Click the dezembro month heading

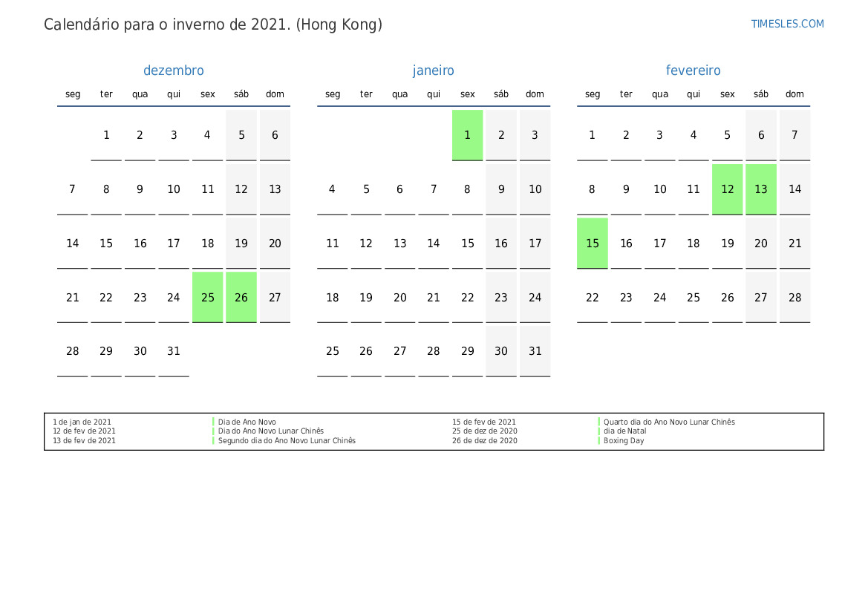coord(173,71)
